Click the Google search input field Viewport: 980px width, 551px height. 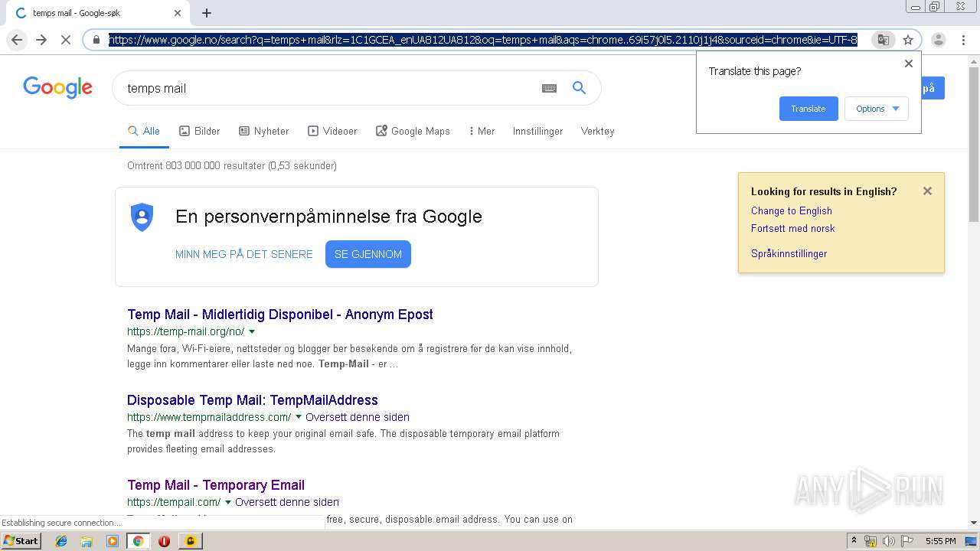coord(329,88)
